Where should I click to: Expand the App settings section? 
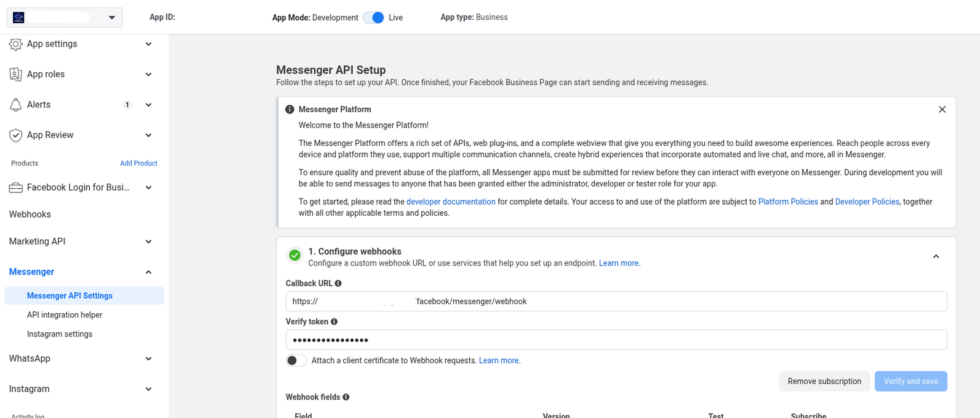tap(148, 44)
